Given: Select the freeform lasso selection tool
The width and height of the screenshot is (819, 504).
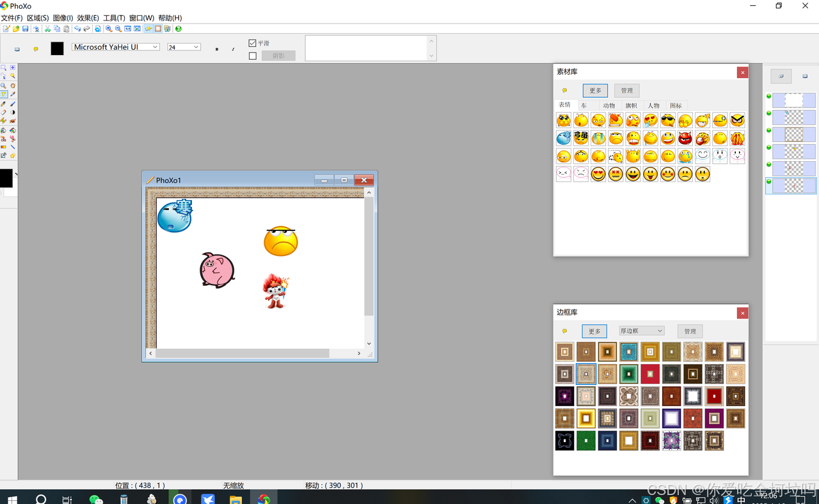Looking at the screenshot, I should coord(3,75).
